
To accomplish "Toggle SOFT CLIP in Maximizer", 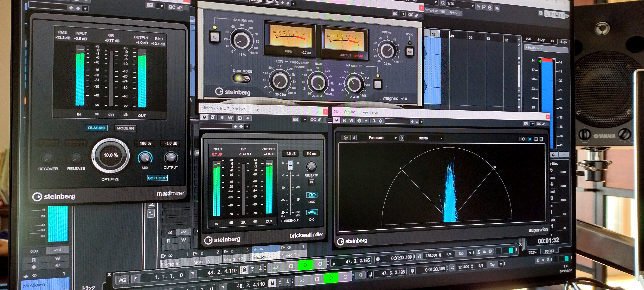I will (x=157, y=178).
